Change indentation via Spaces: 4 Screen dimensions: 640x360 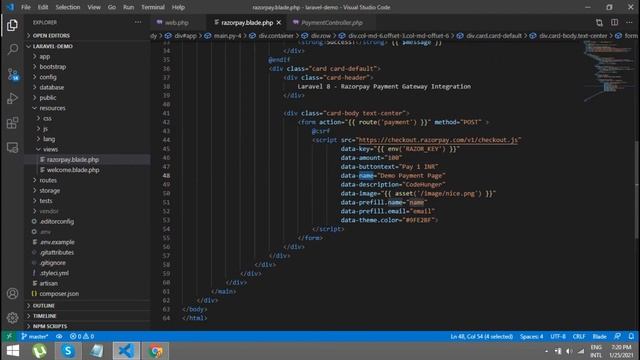pyautogui.click(x=531, y=336)
